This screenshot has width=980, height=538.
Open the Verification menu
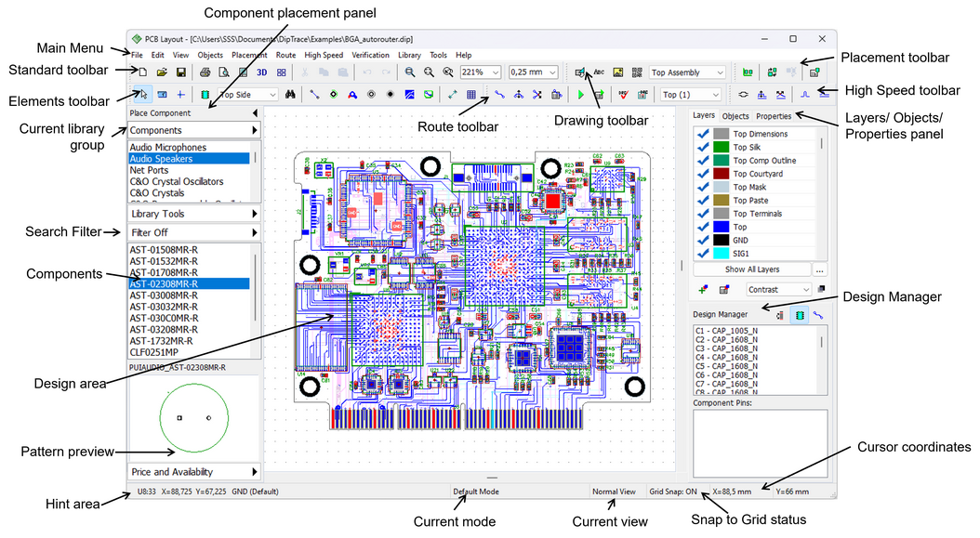pyautogui.click(x=371, y=55)
